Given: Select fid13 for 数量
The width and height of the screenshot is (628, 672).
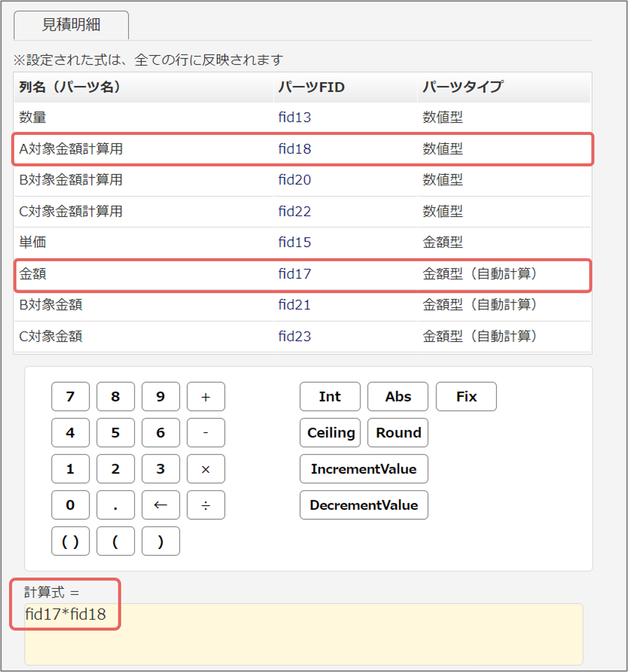Looking at the screenshot, I should pos(294,117).
